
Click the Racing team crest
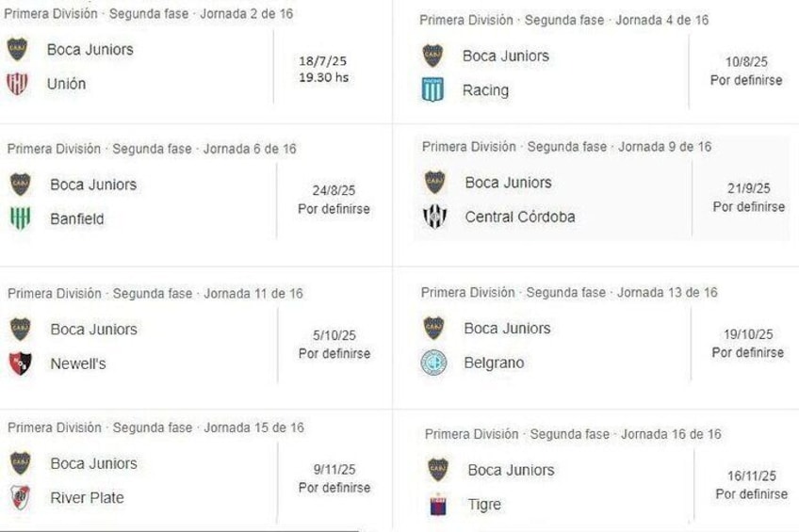432,90
